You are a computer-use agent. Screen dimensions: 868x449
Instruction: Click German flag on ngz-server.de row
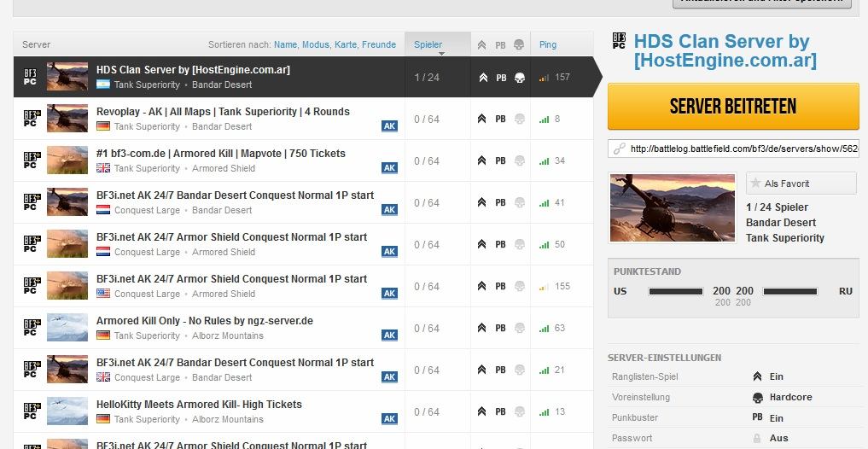[x=103, y=335]
